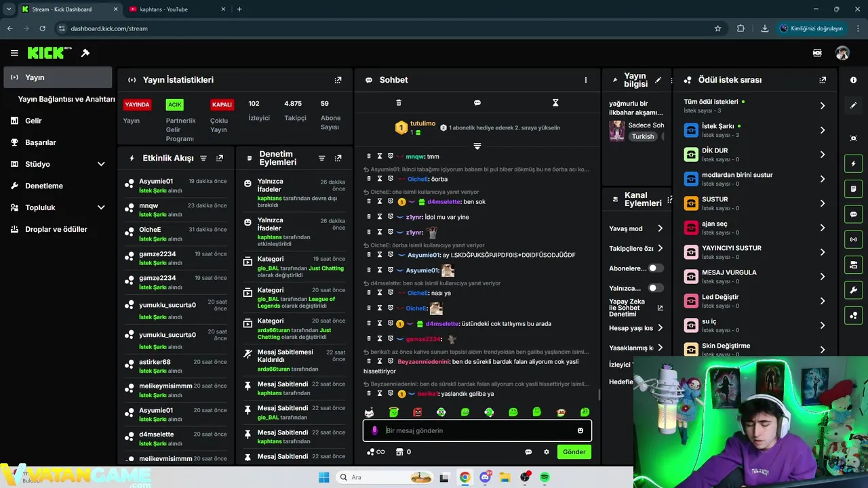Click the broadcast signal widget in right sidebar
This screenshot has height=488, width=868.
click(853, 239)
